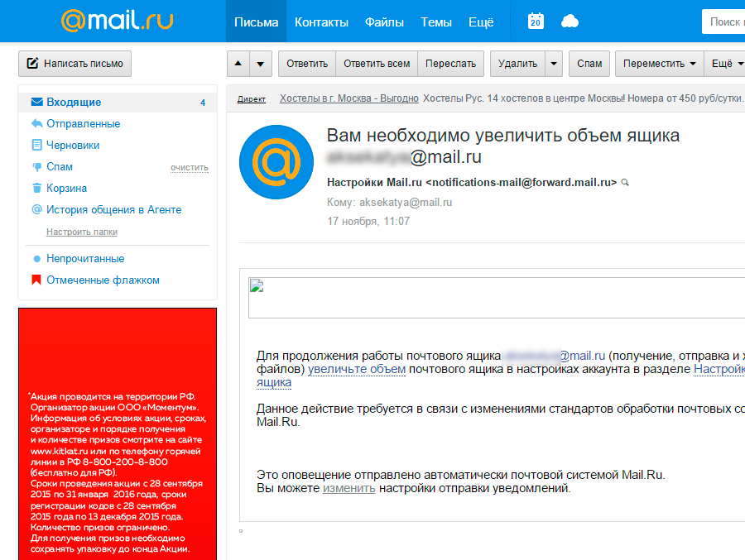745x560 pixels.
Task: Click the Ответить всем button
Action: (x=377, y=64)
